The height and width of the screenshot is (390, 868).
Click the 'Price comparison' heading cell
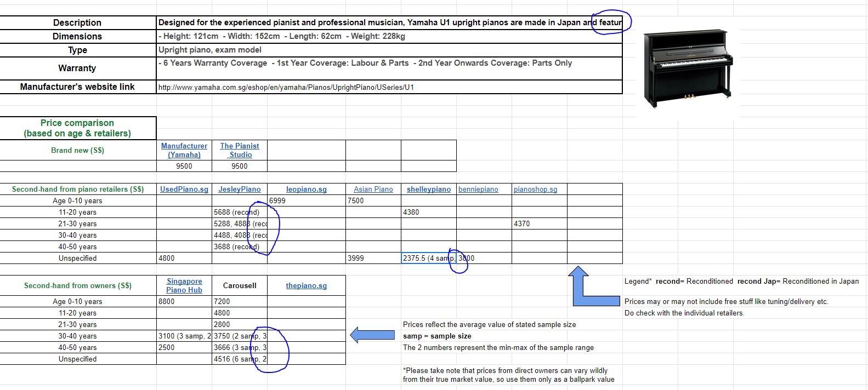point(77,128)
